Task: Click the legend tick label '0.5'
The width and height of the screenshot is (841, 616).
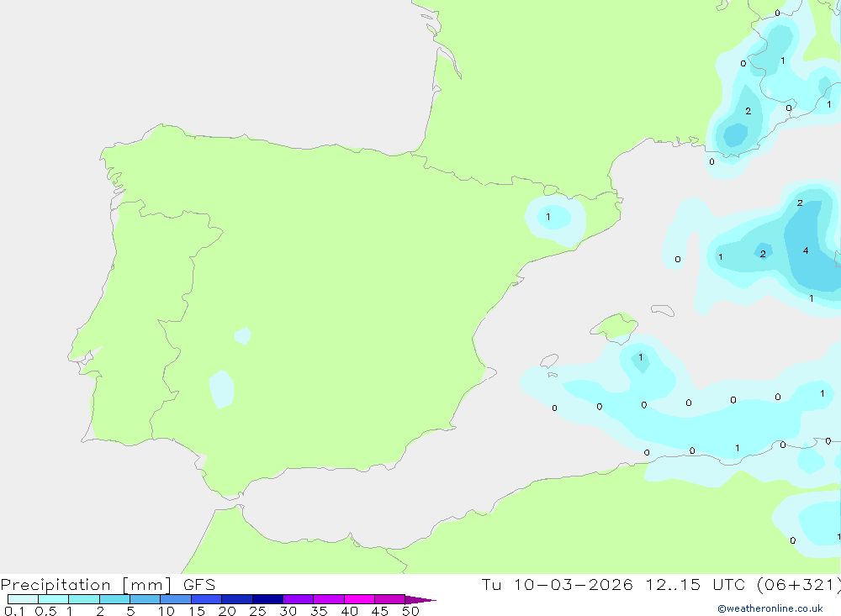Action: tap(45, 611)
